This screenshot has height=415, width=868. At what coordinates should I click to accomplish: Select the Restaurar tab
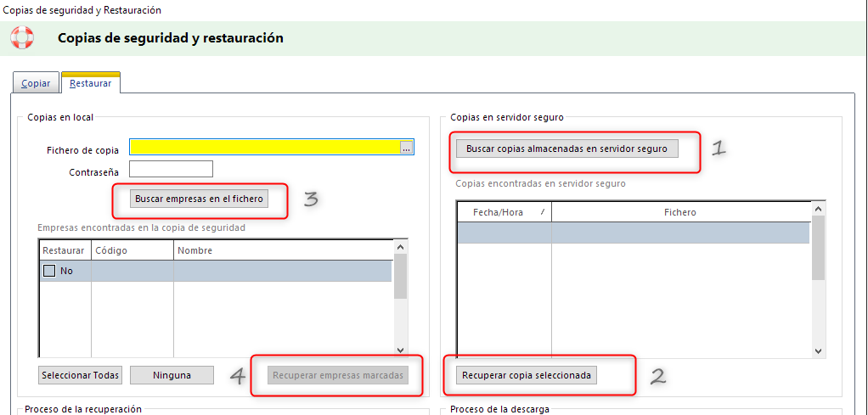[91, 83]
